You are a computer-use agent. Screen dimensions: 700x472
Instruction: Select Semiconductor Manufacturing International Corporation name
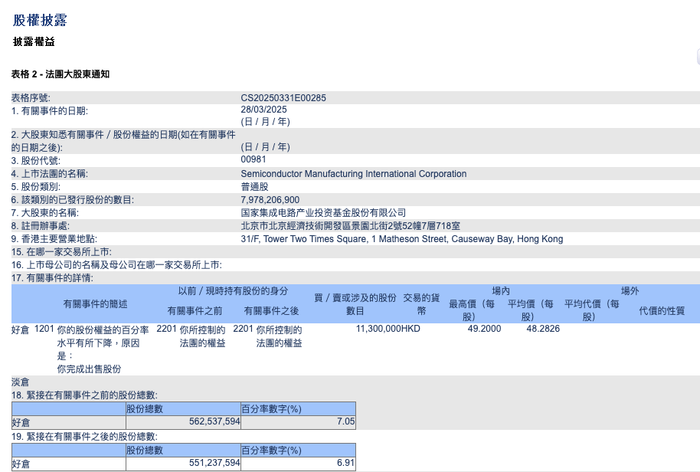point(354,174)
